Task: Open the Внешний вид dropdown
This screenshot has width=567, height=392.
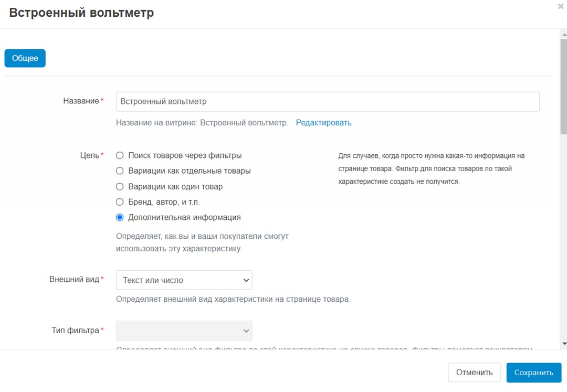Action: [184, 280]
